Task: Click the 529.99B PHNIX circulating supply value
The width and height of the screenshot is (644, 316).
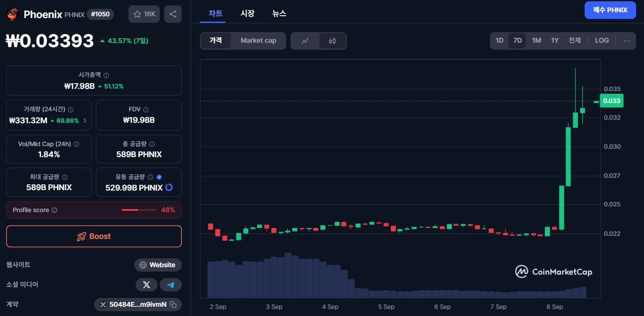Action: (x=134, y=187)
